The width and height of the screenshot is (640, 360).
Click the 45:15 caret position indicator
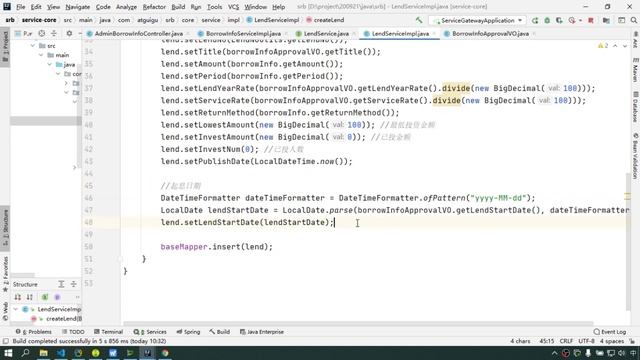click(547, 341)
